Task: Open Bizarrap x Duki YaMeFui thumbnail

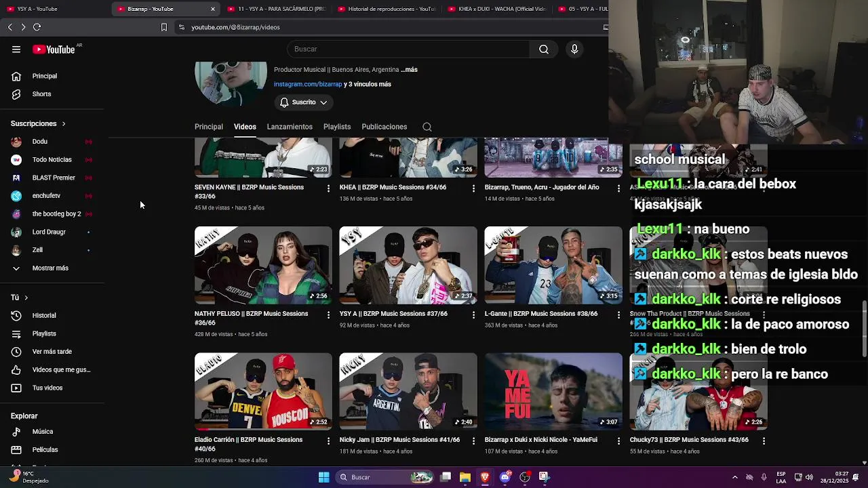Action: click(x=553, y=391)
